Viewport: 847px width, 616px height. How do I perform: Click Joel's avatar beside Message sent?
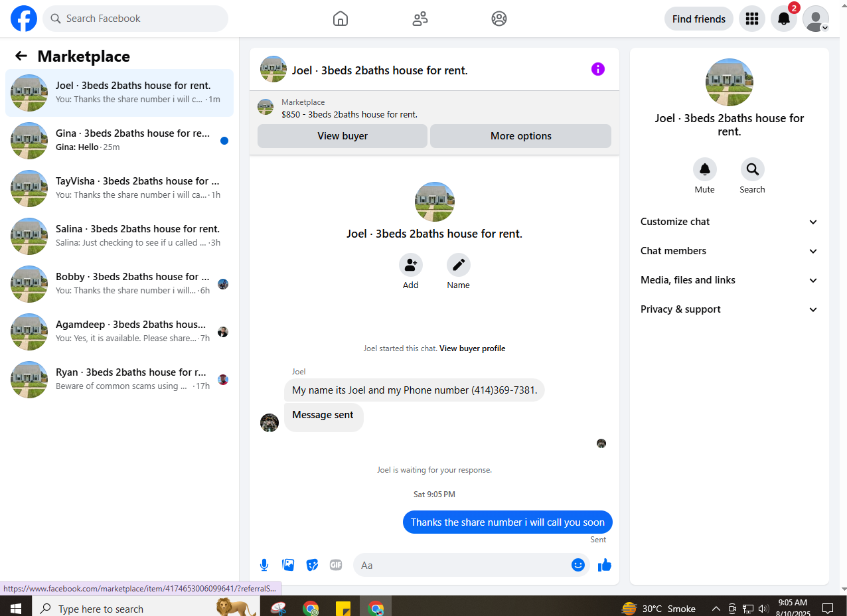[x=269, y=423]
